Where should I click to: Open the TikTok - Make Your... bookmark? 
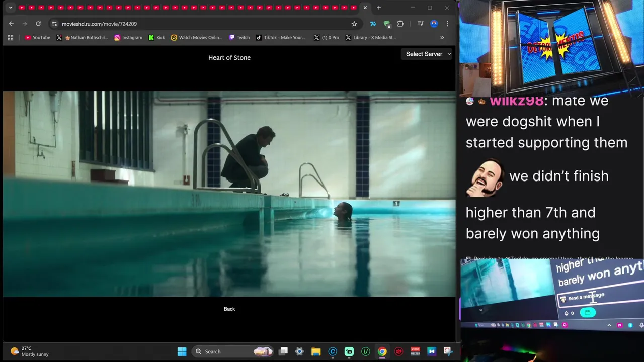280,37
